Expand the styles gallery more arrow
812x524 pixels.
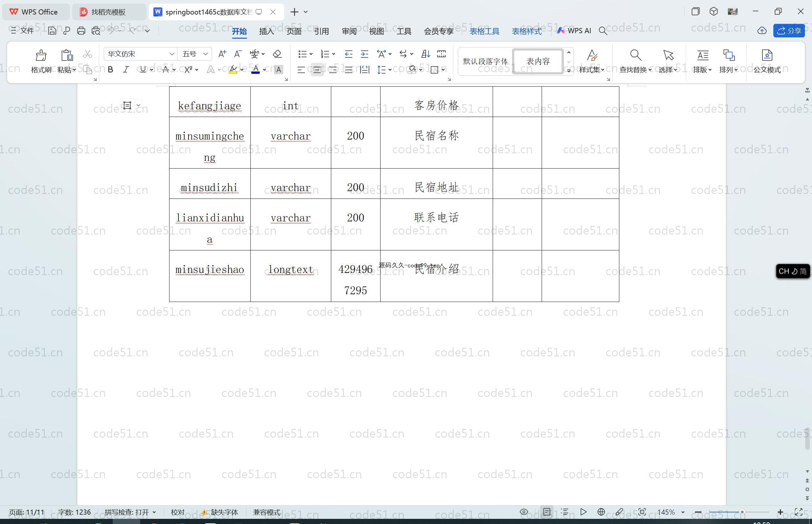point(569,71)
